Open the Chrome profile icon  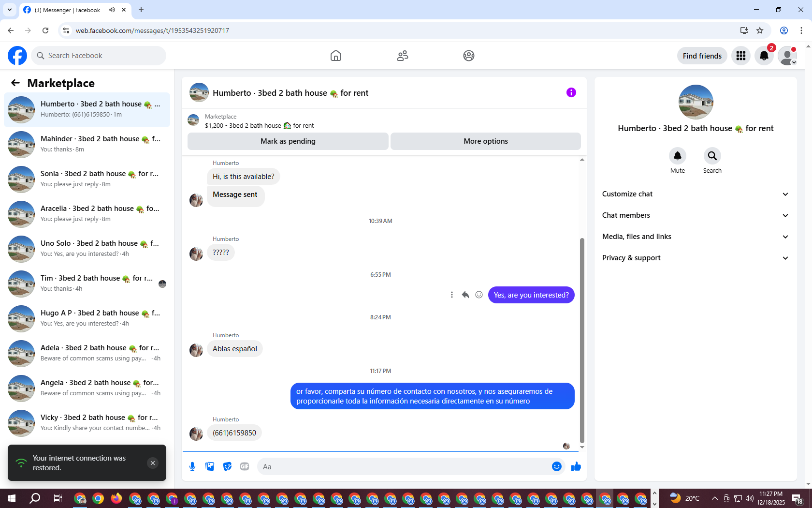click(x=784, y=30)
